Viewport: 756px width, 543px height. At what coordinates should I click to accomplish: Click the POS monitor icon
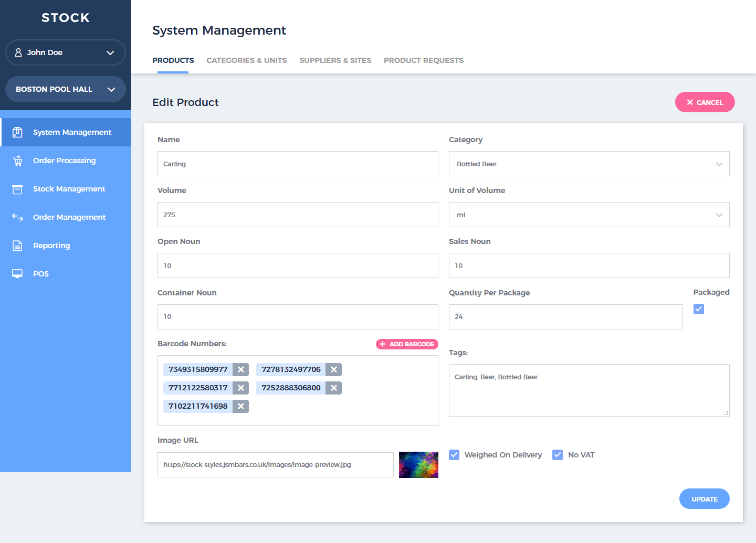point(17,274)
